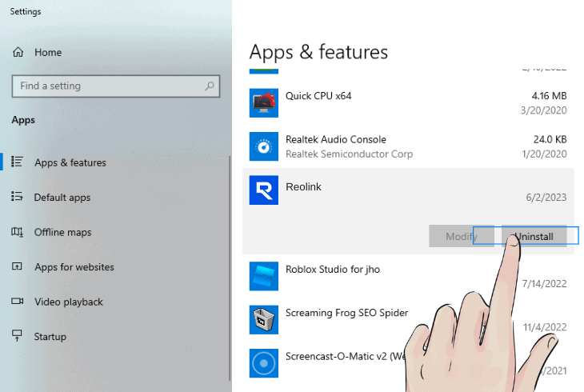
Task: Click the Apps category heading in sidebar
Action: coord(23,120)
